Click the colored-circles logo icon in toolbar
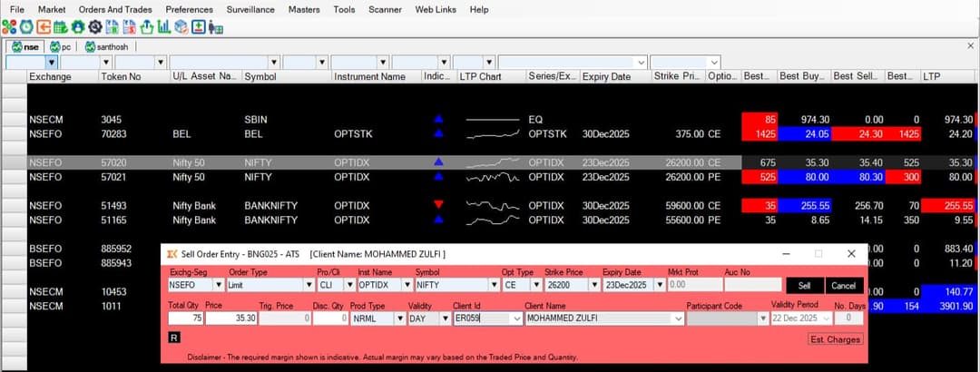 pyautogui.click(x=9, y=27)
